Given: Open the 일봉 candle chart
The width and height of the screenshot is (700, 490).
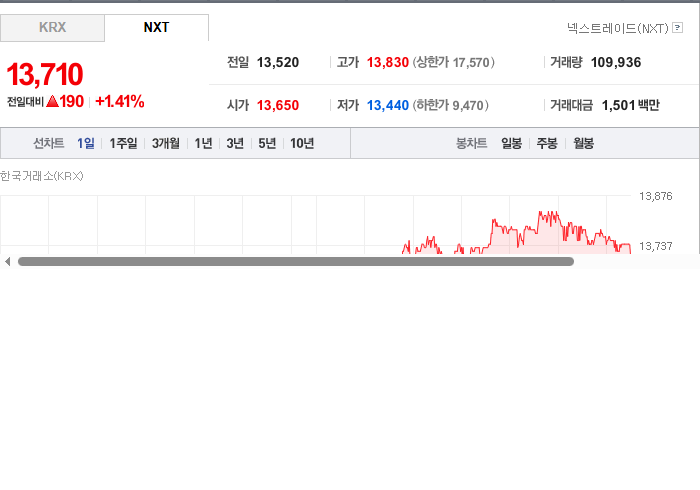Looking at the screenshot, I should pos(511,143).
